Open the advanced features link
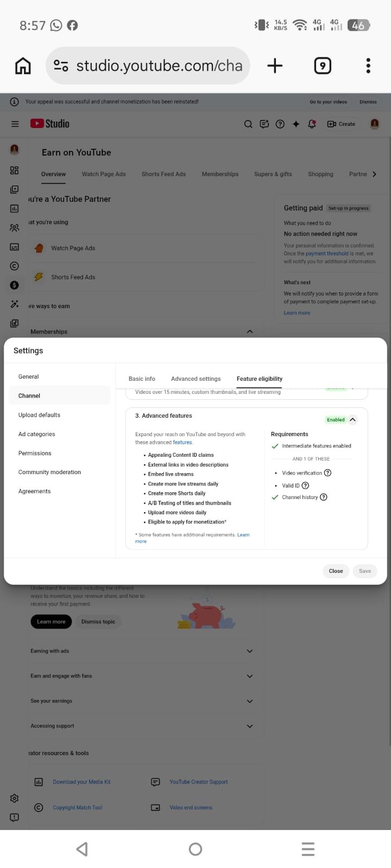Image resolution: width=391 pixels, height=868 pixels. pyautogui.click(x=182, y=442)
